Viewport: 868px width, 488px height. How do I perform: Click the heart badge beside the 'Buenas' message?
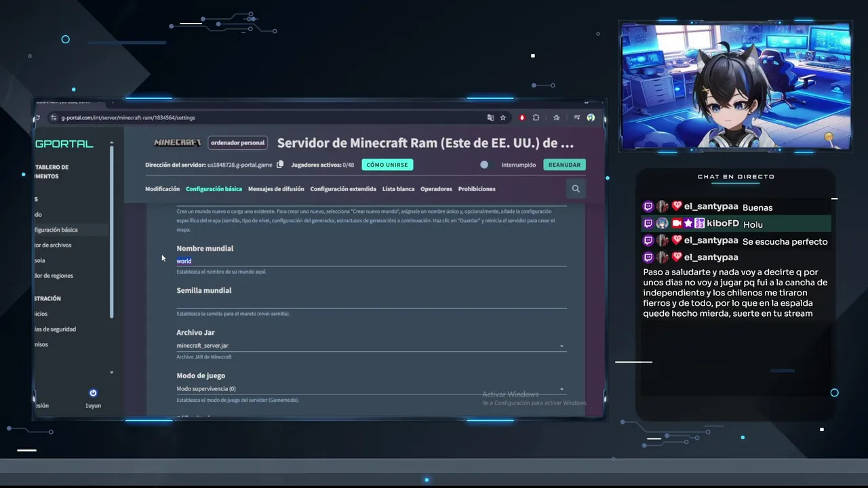point(677,206)
